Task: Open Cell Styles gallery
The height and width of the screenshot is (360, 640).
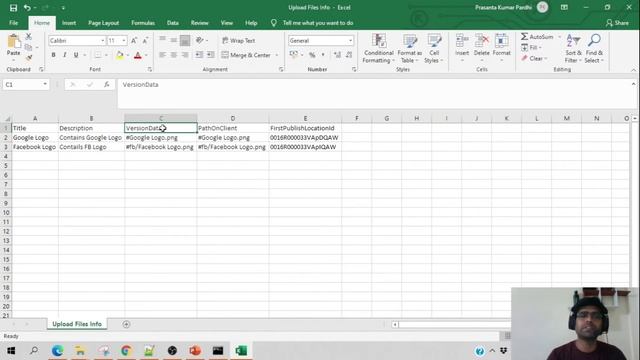Action: (x=434, y=48)
